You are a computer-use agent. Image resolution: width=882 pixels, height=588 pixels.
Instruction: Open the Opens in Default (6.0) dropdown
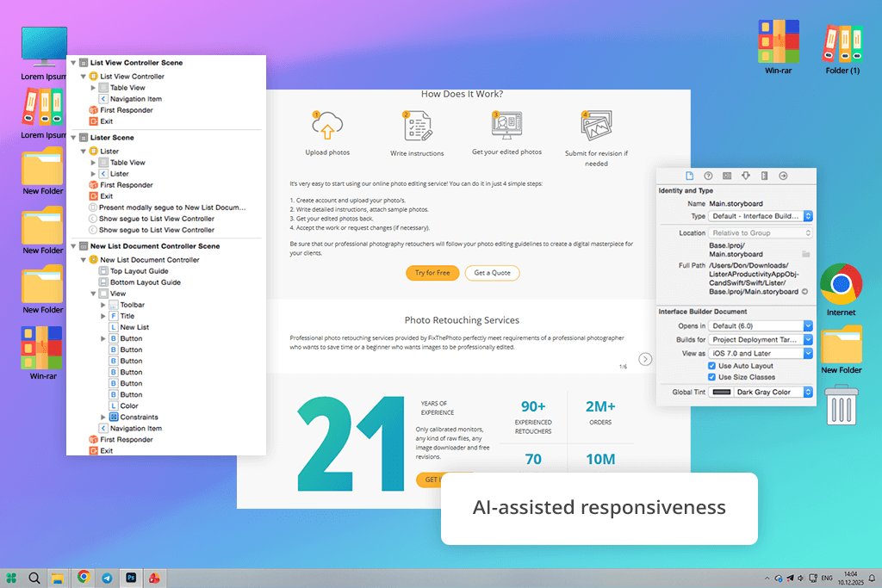tap(761, 326)
